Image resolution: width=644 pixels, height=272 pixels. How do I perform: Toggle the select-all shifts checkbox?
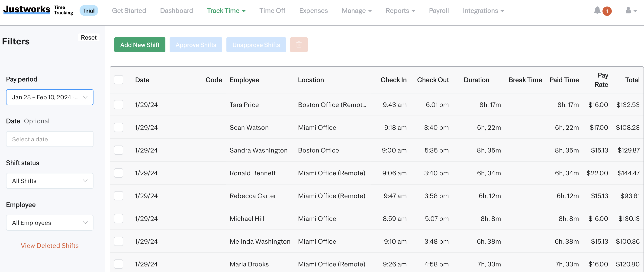119,80
